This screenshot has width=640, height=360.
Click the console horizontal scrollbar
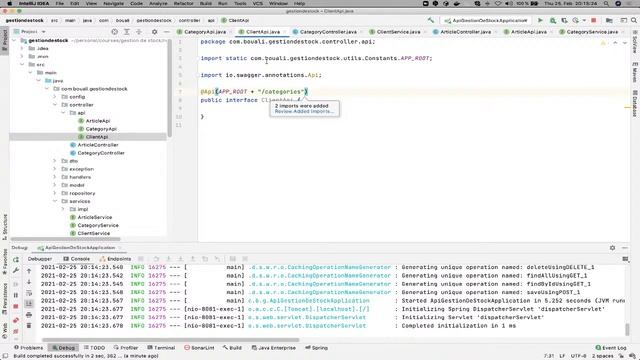click(170, 340)
